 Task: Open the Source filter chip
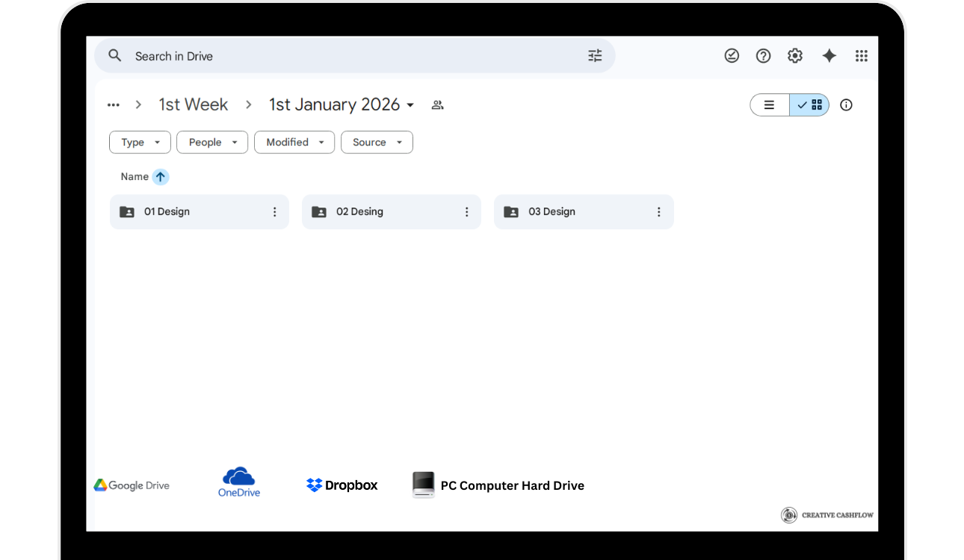point(377,142)
